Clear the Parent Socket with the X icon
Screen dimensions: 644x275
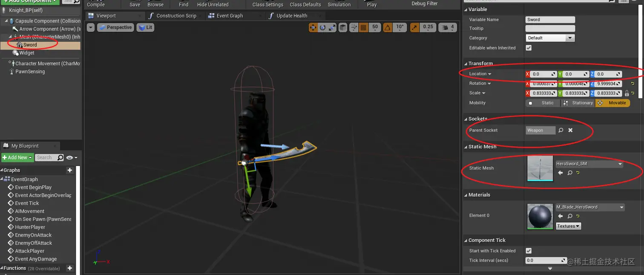click(x=570, y=130)
